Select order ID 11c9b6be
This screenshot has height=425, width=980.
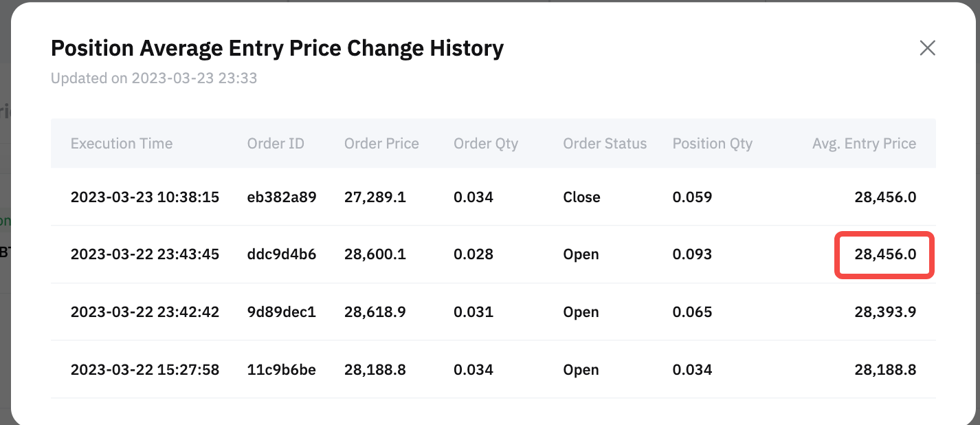pos(282,370)
